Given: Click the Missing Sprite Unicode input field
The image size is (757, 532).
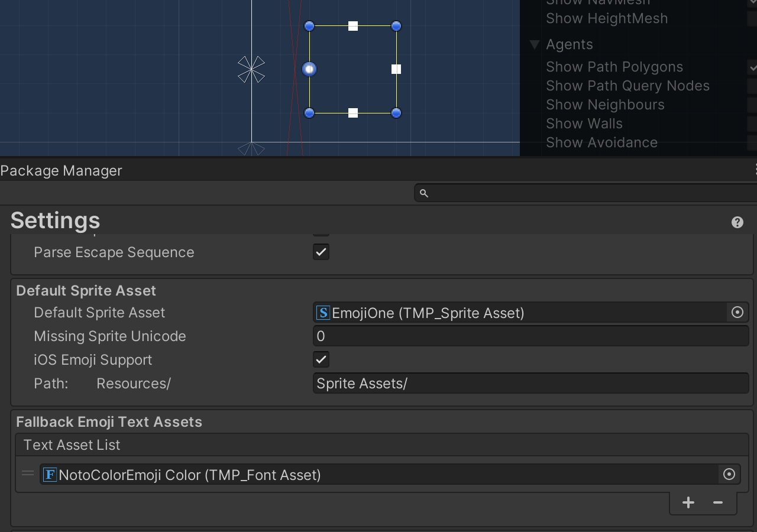Looking at the screenshot, I should pos(530,336).
